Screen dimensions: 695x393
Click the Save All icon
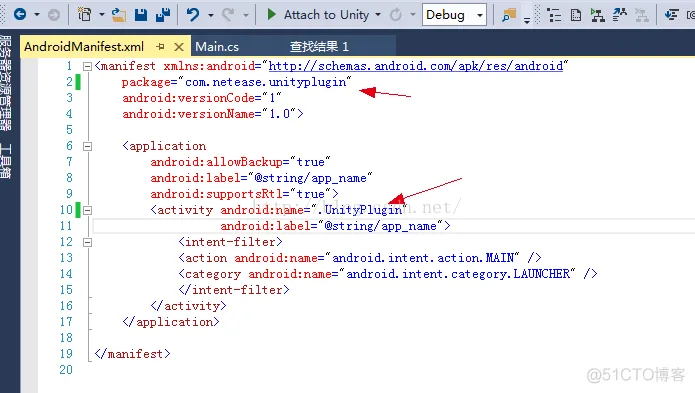point(163,15)
